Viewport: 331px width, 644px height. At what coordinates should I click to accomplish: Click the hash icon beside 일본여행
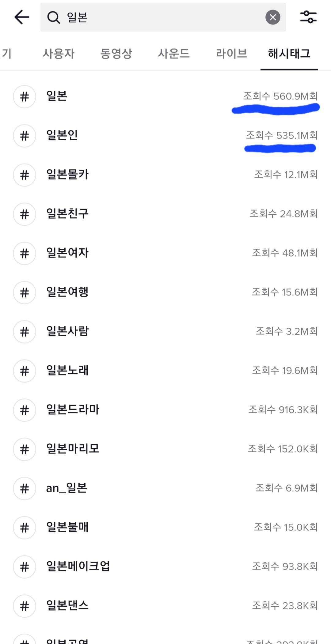point(25,292)
